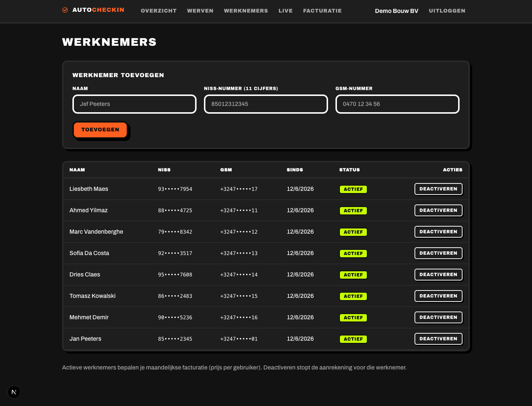
Task: Click GSM number +3247•••••17
Action: [239, 189]
